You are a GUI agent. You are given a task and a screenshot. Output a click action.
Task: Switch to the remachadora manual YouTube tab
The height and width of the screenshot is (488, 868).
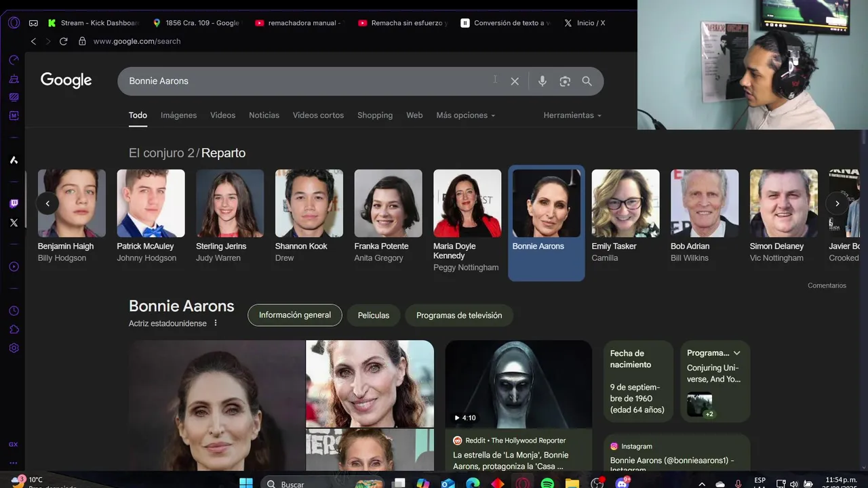click(300, 23)
